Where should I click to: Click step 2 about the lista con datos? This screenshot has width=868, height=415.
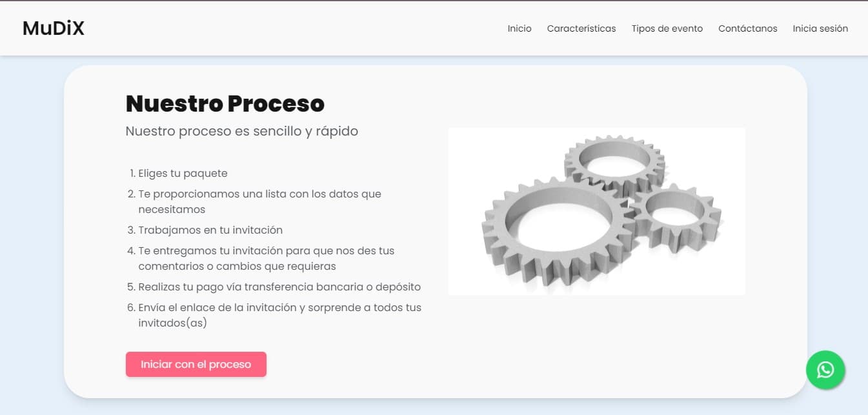click(259, 201)
